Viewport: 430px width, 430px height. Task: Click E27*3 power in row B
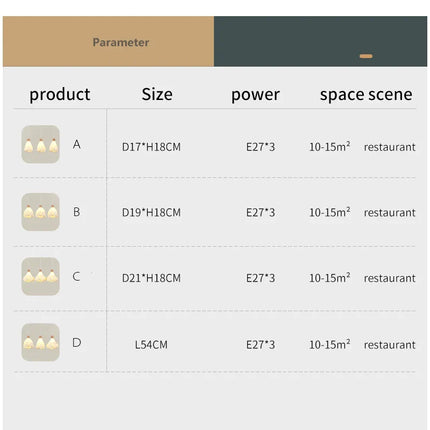coord(261,212)
